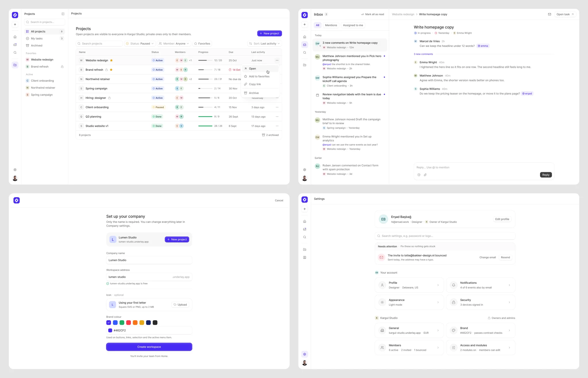Choose Copy link in the context menu
Viewport: 588px width, 378px height.
(260, 84)
